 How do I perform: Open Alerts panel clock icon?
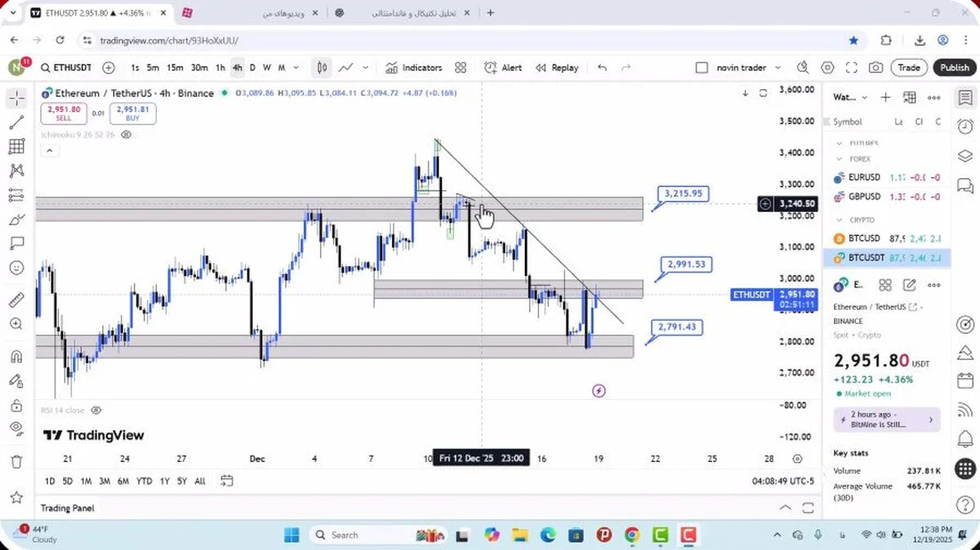coord(965,126)
